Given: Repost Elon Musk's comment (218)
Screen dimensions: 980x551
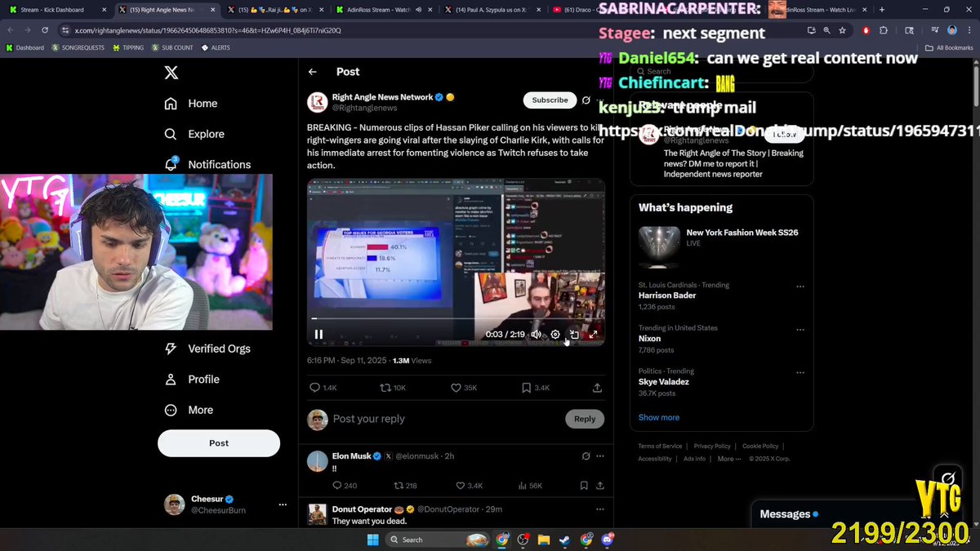Looking at the screenshot, I should click(x=405, y=486).
